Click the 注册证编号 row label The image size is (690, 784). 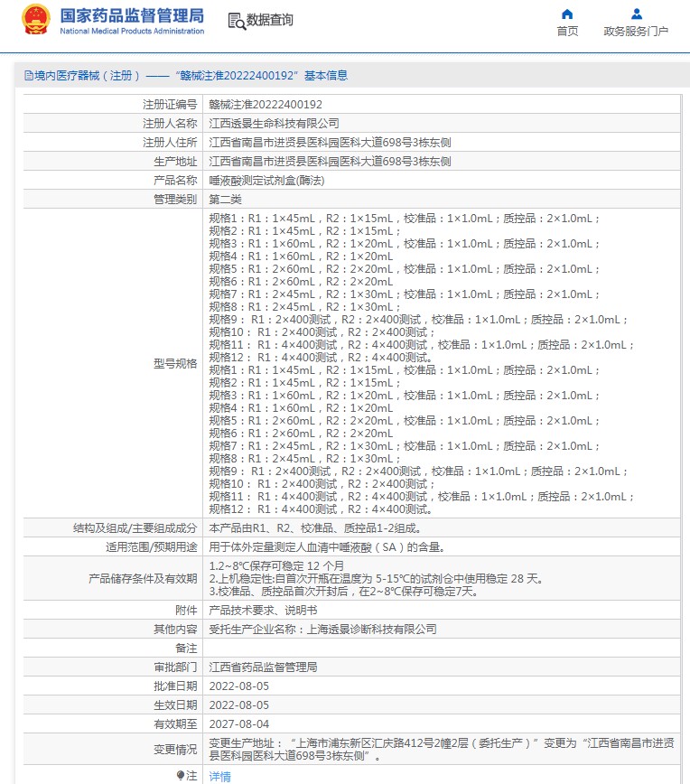[170, 105]
